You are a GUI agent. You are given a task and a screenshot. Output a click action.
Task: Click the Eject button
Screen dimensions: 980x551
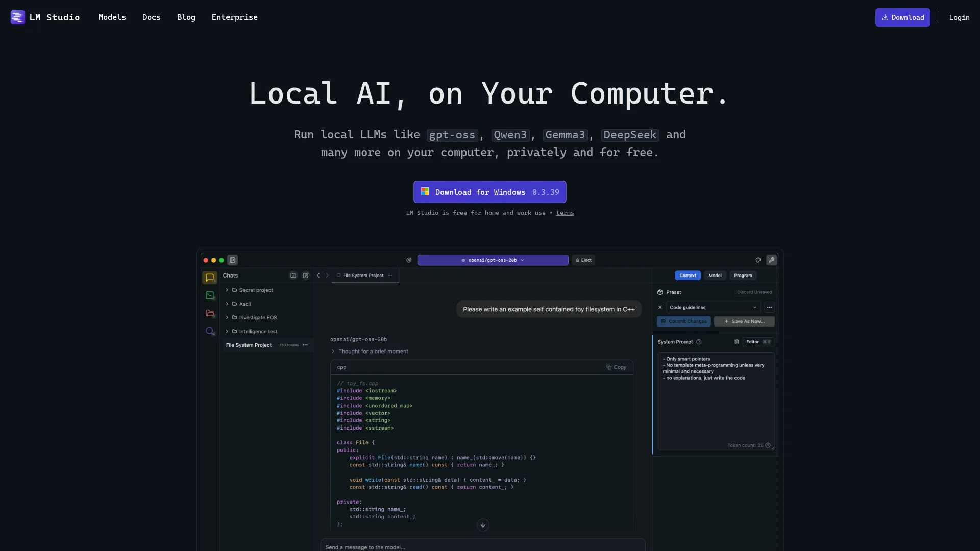(583, 260)
